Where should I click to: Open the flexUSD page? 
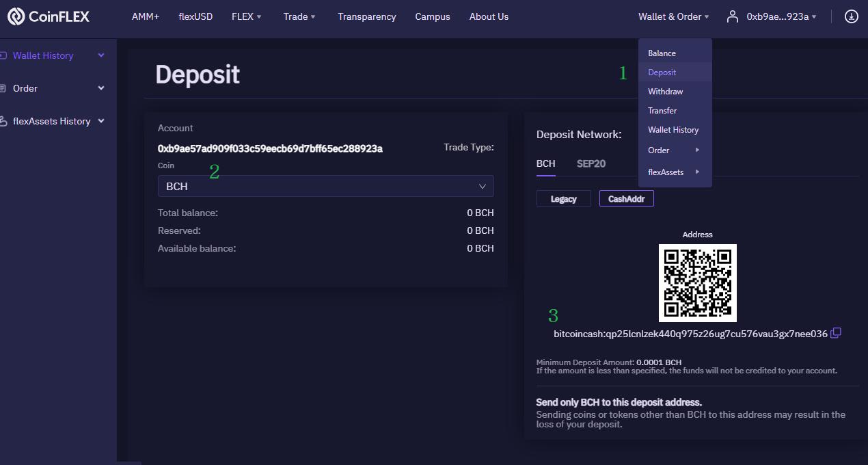click(195, 16)
